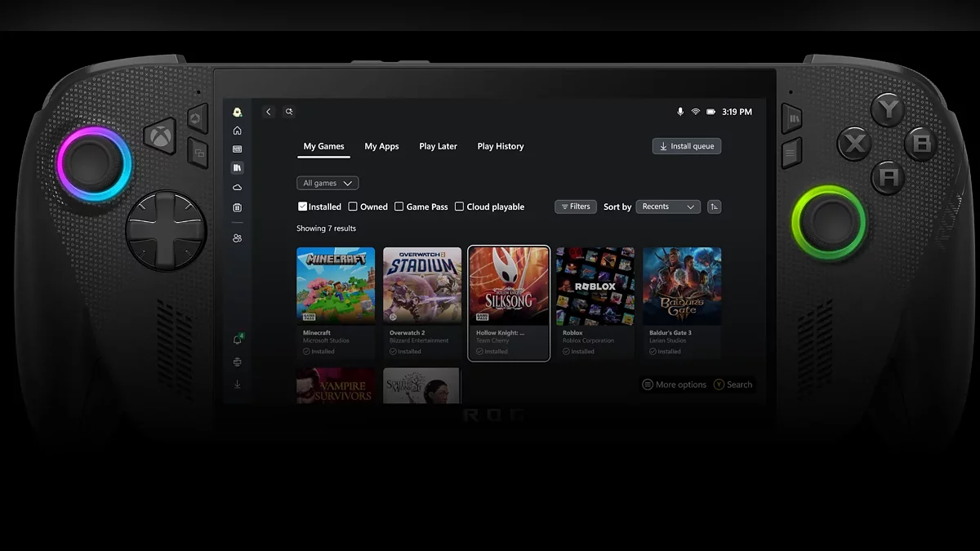The width and height of the screenshot is (980, 551).
Task: Open the Install queue button
Action: click(687, 146)
